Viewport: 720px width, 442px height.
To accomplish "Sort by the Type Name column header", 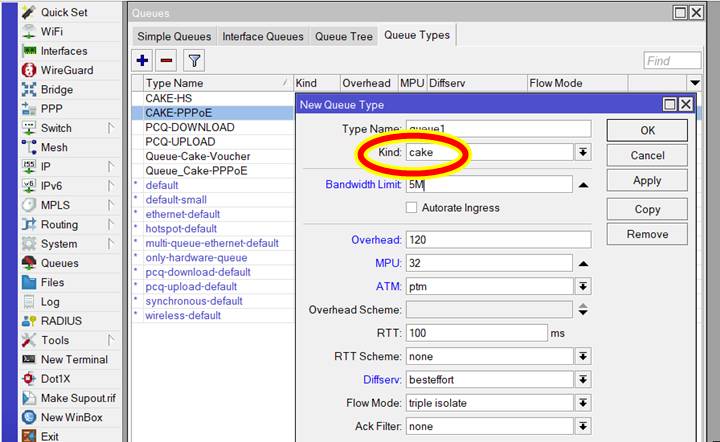I will click(218, 83).
